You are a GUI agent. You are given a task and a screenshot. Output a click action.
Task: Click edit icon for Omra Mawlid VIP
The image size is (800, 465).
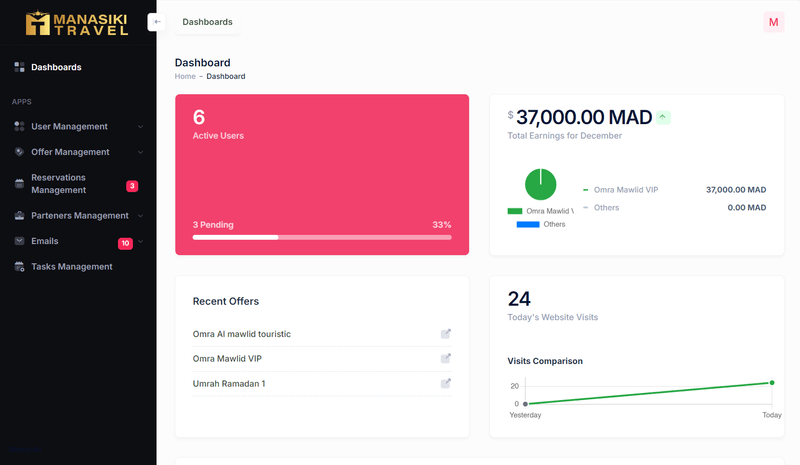click(x=446, y=358)
